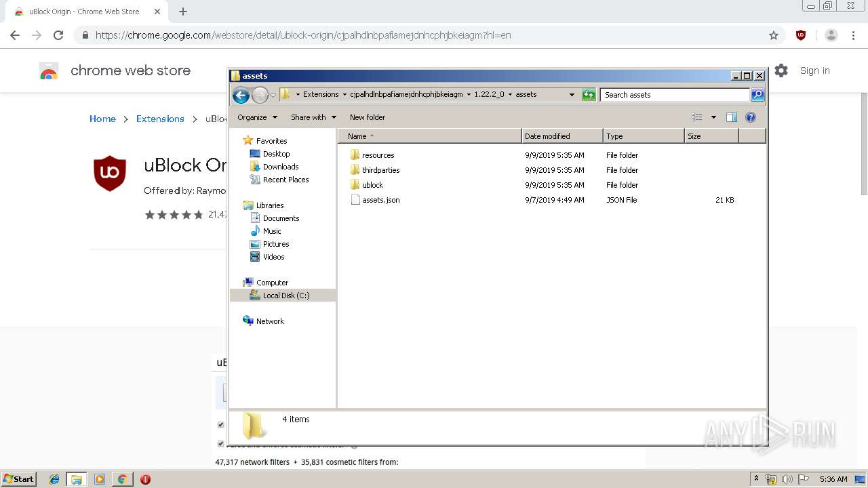Select the Extensions breadcrumb segment
This screenshot has width=868, height=488.
pos(321,95)
